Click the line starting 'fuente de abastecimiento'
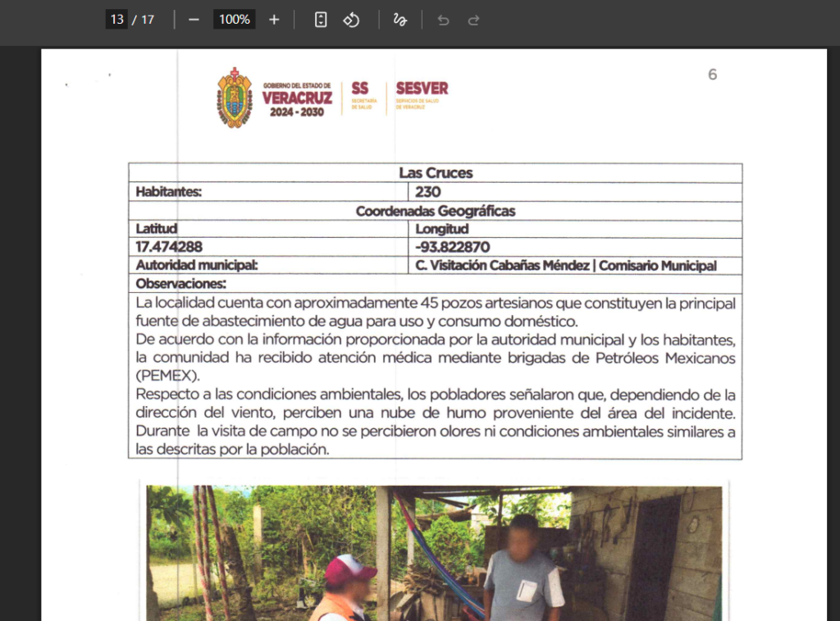Image resolution: width=840 pixels, height=621 pixels. pyautogui.click(x=357, y=322)
